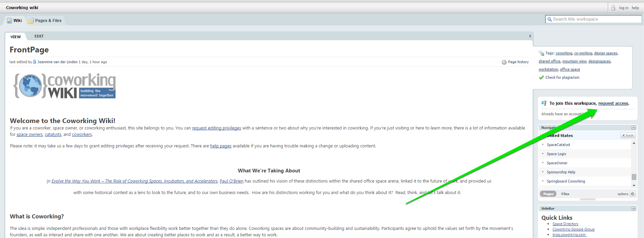The width and height of the screenshot is (644, 238).
Task: Click the log in link
Action: (x=624, y=8)
